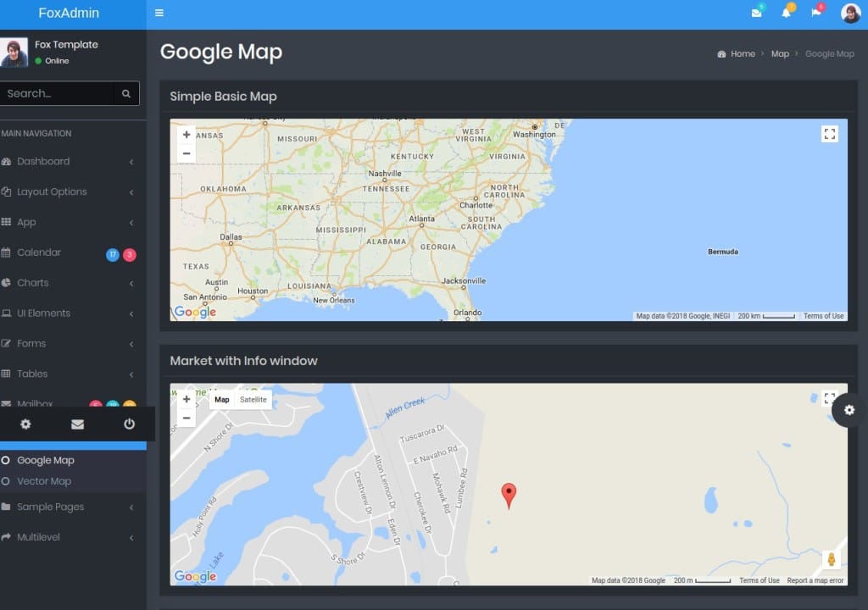868x610 pixels.
Task: Expand the Multilevel sidebar menu
Action: click(38, 537)
